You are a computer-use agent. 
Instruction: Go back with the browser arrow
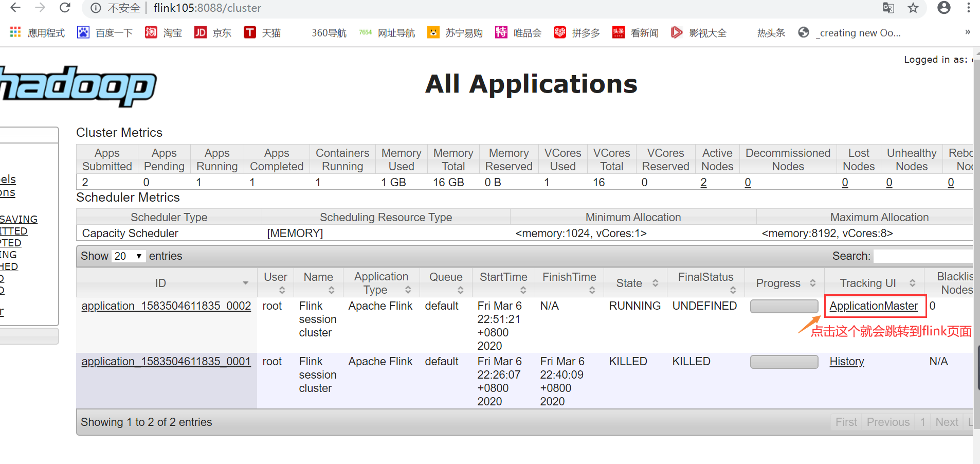pyautogui.click(x=15, y=8)
